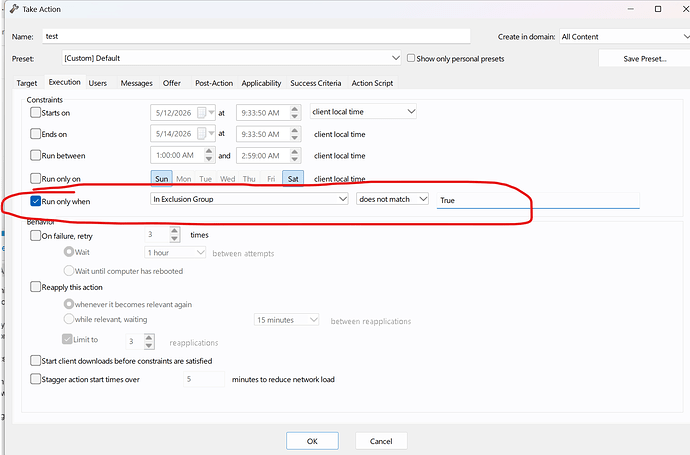Select the Wait radio button
The image size is (690, 455).
(69, 252)
